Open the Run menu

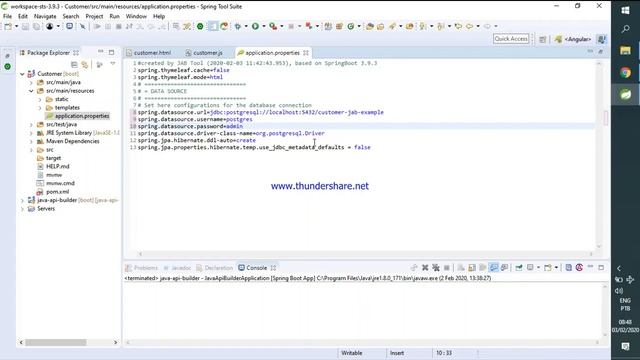click(x=115, y=16)
